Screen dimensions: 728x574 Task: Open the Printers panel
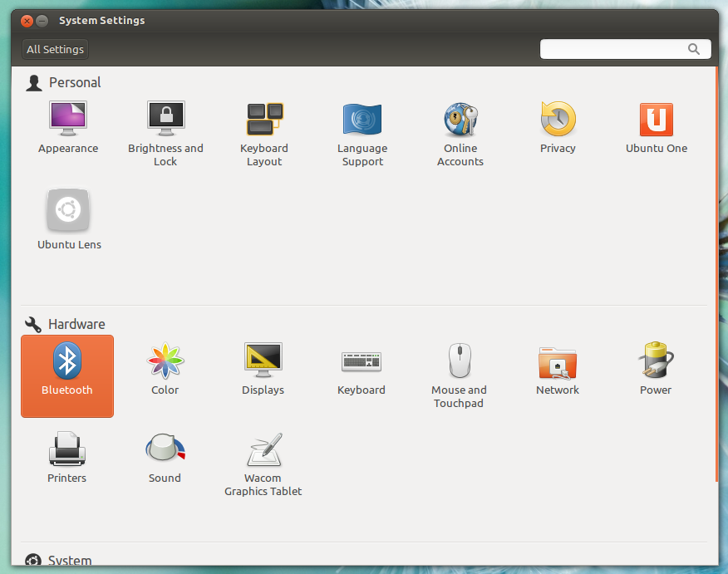[x=67, y=450]
